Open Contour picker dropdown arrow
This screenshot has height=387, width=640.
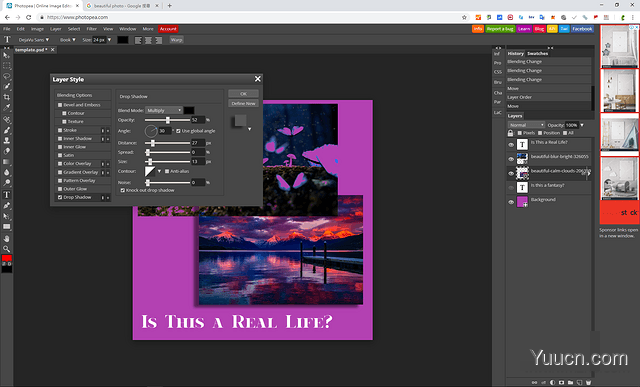pos(159,171)
